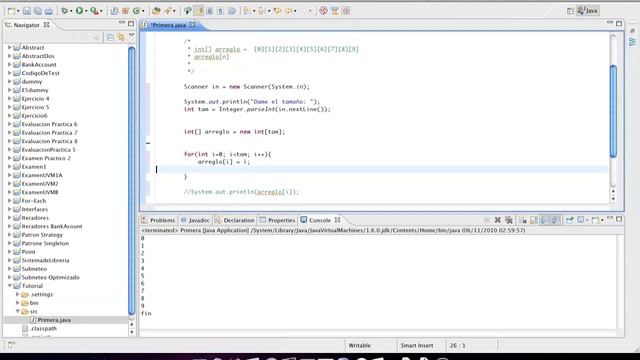Screen dimensions: 640x360
Task: Open Debug icon dropdown arrow
Action: click(x=71, y=11)
